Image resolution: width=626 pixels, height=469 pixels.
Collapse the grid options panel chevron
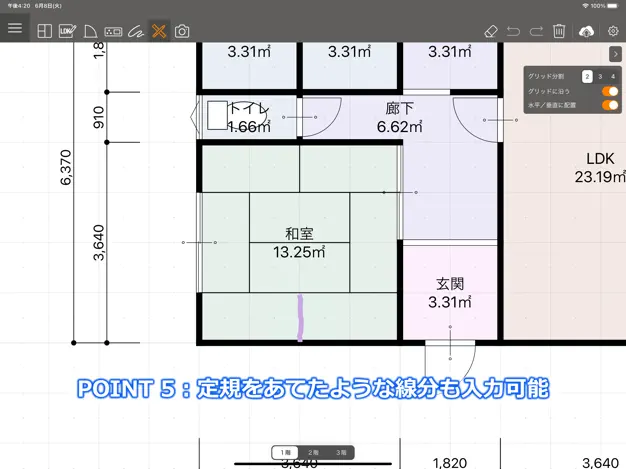click(615, 54)
